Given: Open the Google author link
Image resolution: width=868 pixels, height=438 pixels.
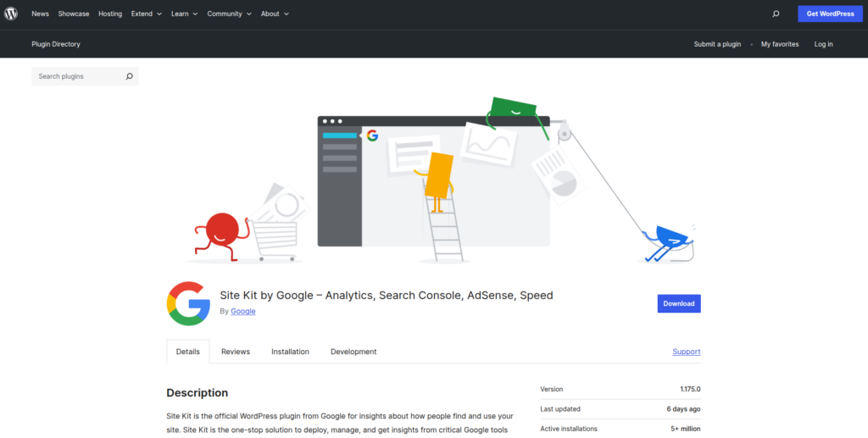Looking at the screenshot, I should point(243,312).
